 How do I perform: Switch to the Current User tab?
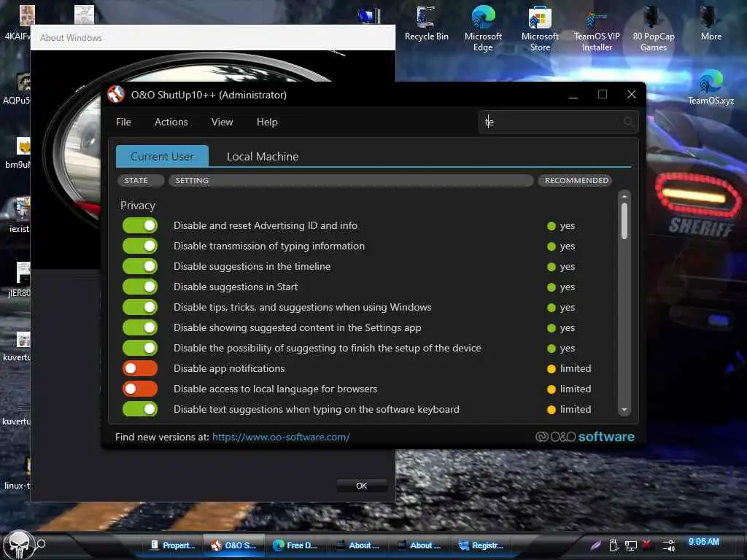tap(162, 156)
